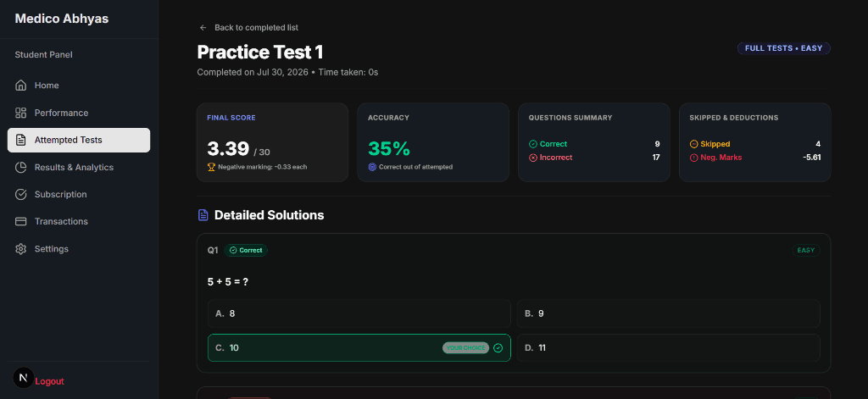Click the Detailed Solutions document icon
868x399 pixels.
203,215
